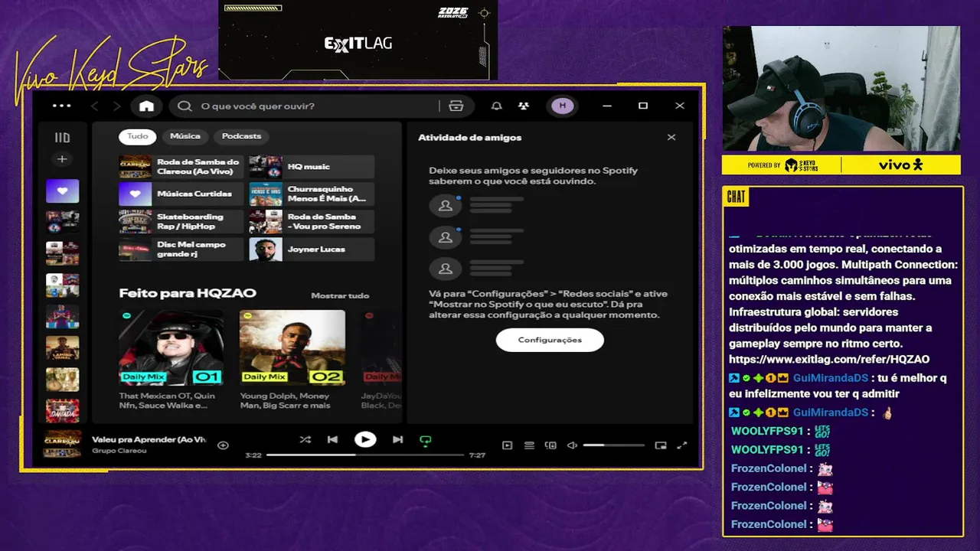Close the 'Atividade de amigos' panel

(671, 138)
